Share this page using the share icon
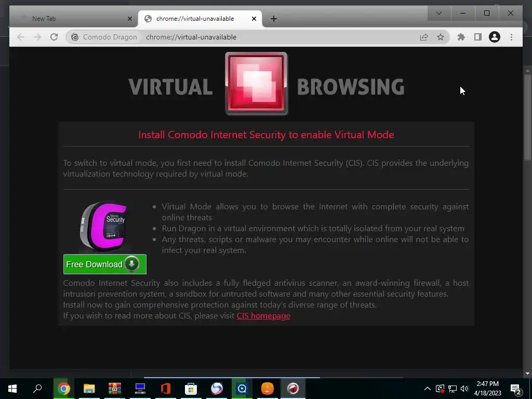 [424, 37]
